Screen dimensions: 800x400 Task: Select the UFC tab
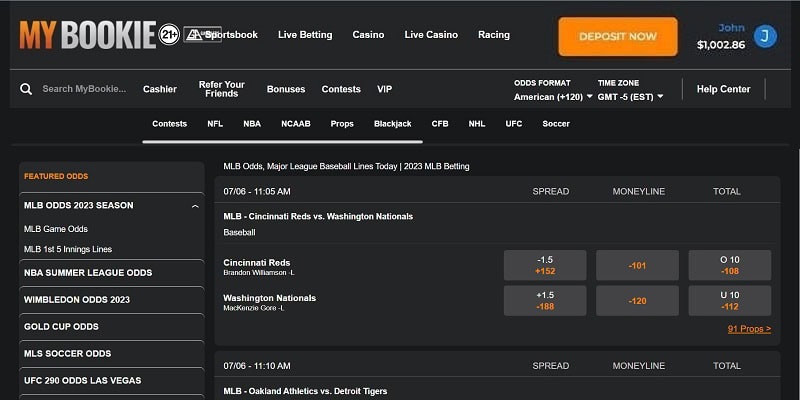pos(514,123)
